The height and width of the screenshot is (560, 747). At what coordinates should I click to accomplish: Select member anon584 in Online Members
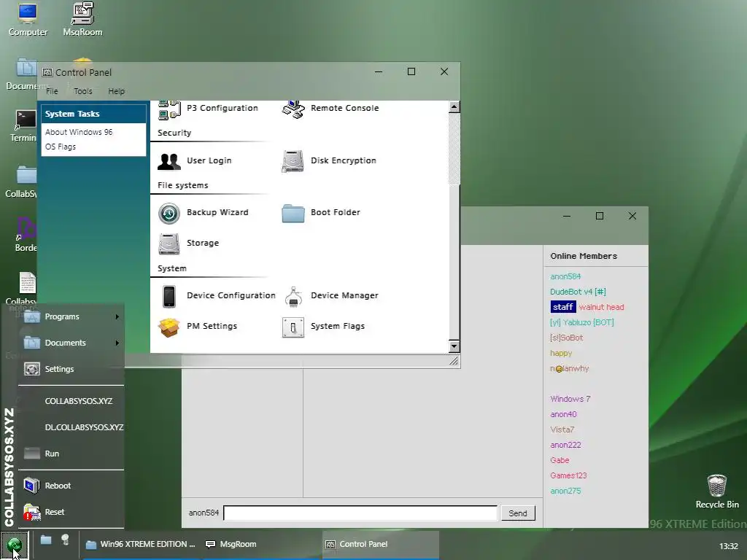[565, 276]
